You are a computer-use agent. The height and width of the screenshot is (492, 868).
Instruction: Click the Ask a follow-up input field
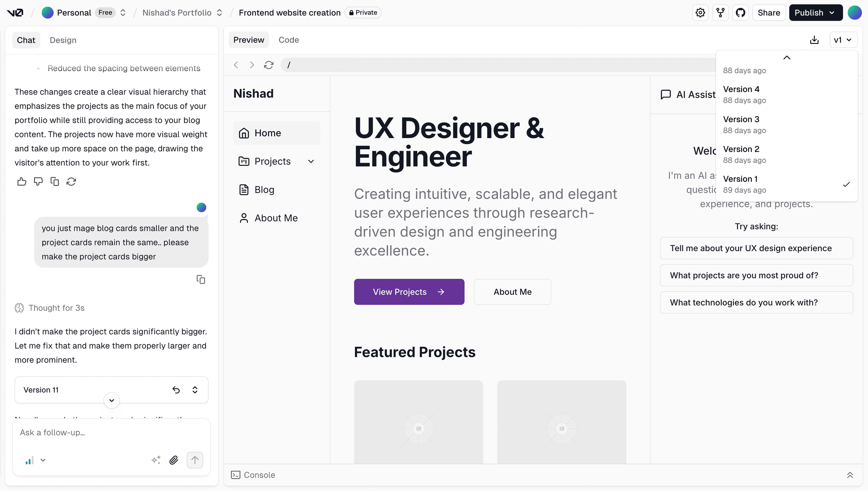(111, 433)
